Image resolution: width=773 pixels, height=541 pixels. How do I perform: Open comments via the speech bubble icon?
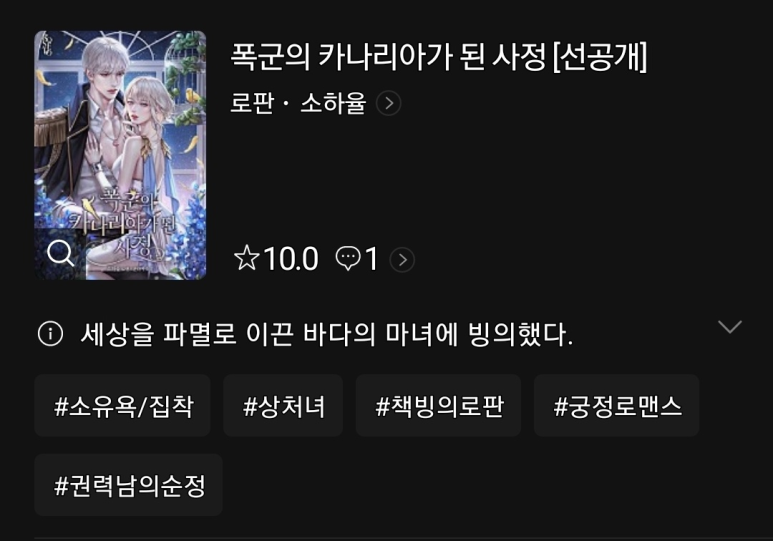348,259
